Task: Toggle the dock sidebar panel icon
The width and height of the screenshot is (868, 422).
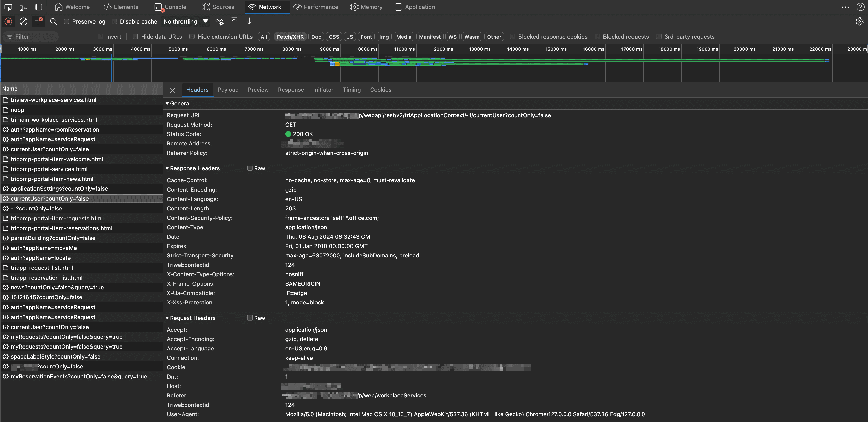Action: pos(39,7)
